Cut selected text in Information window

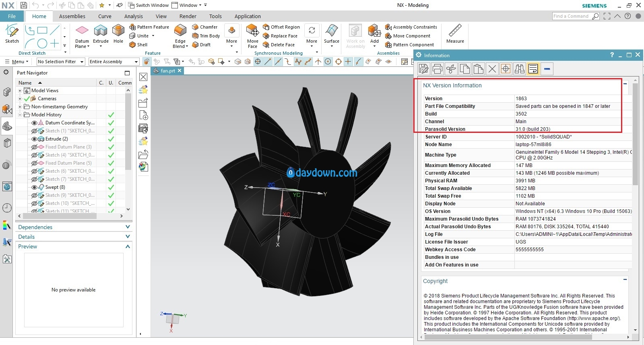451,69
